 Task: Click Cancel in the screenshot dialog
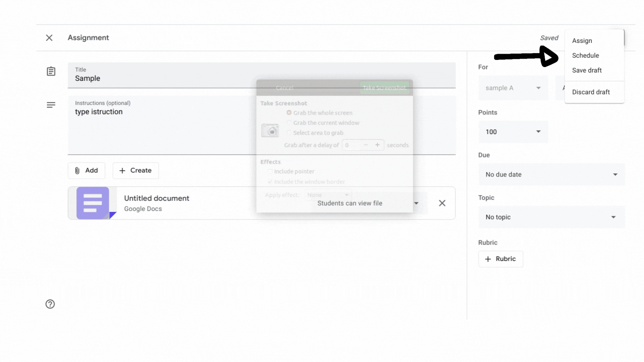click(284, 88)
